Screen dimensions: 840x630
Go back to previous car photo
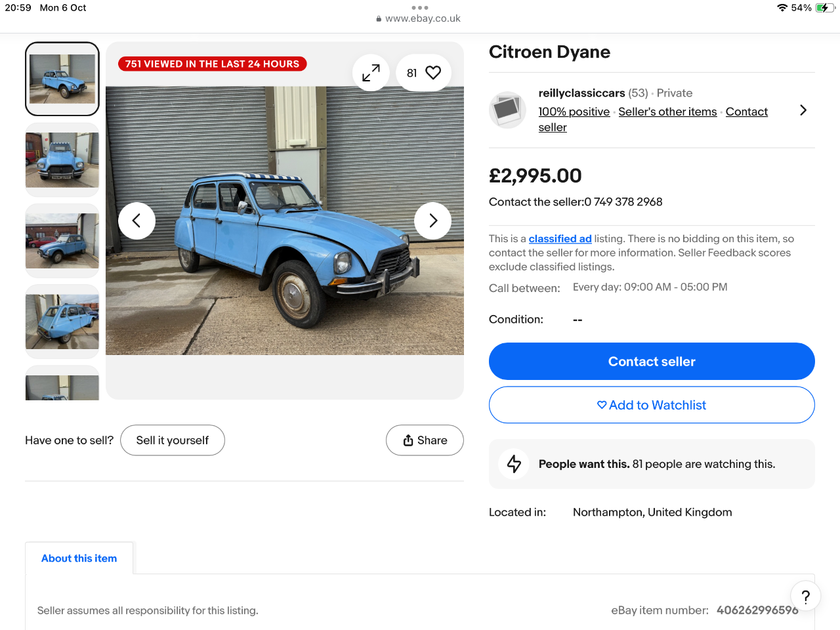pyautogui.click(x=136, y=221)
